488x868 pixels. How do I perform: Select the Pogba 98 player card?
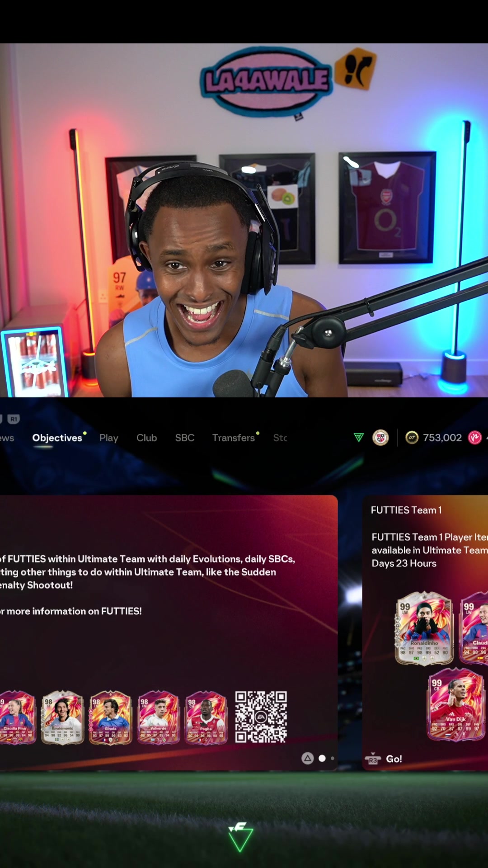click(x=206, y=717)
